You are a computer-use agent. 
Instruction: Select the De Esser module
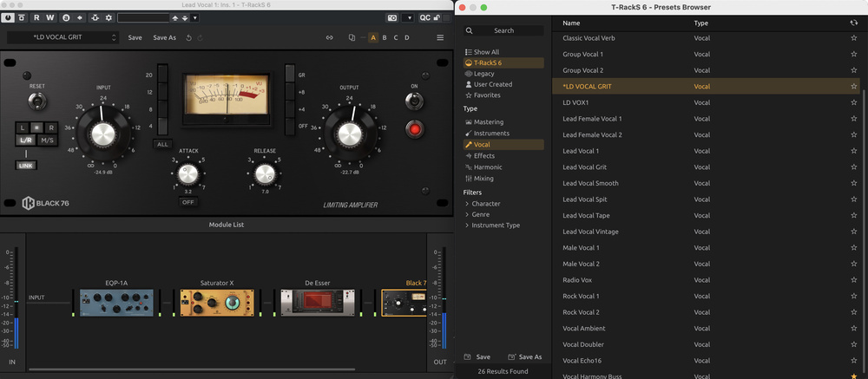pyautogui.click(x=317, y=303)
